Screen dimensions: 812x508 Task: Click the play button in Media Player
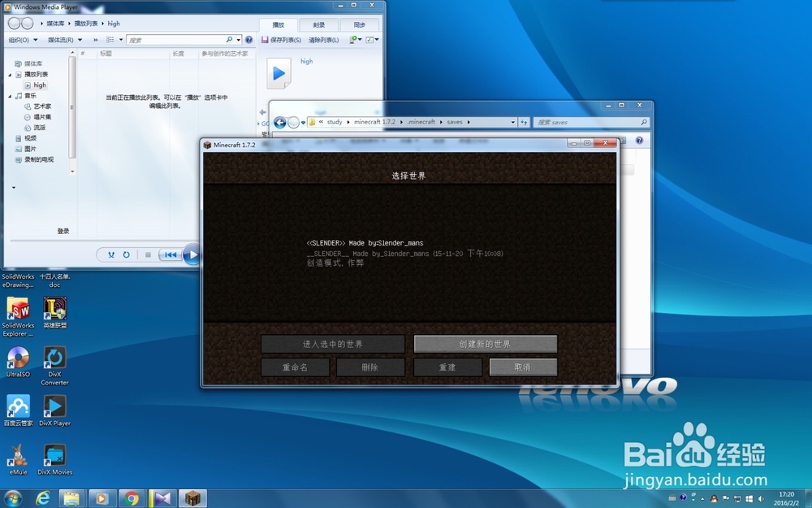point(192,254)
